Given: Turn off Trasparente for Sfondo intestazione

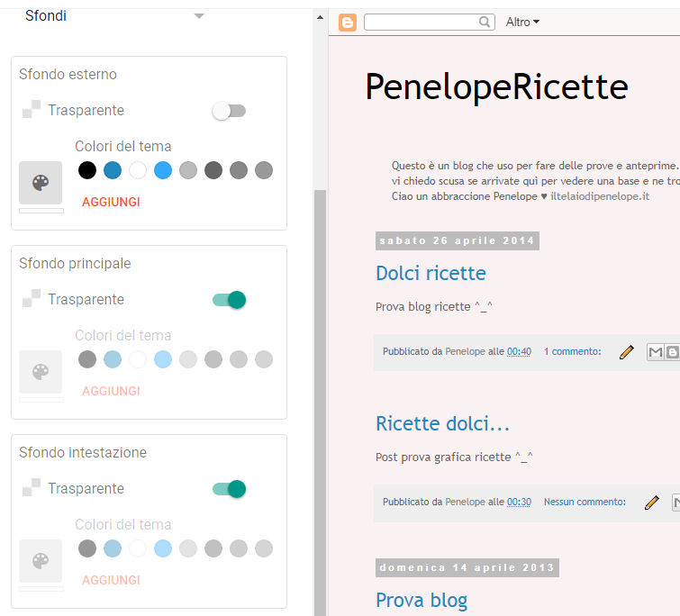Looking at the screenshot, I should pyautogui.click(x=229, y=489).
